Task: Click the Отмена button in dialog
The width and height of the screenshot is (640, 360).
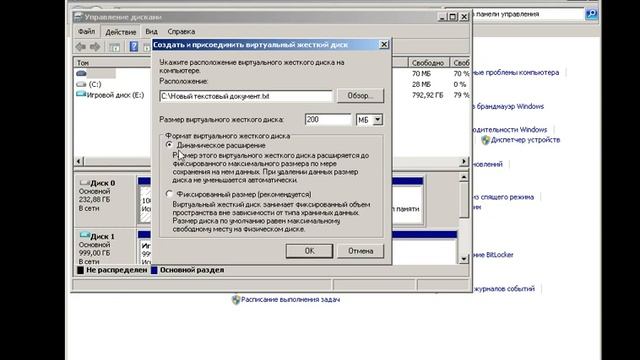Action: pyautogui.click(x=360, y=251)
